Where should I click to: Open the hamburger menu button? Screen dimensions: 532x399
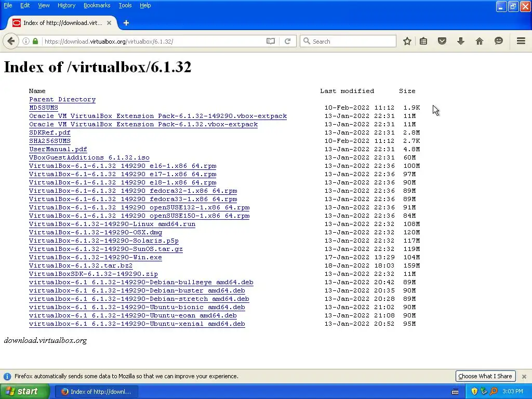[521, 42]
